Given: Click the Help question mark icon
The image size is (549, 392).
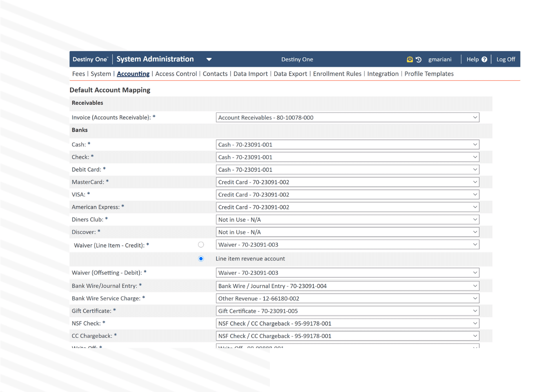Looking at the screenshot, I should click(x=485, y=59).
